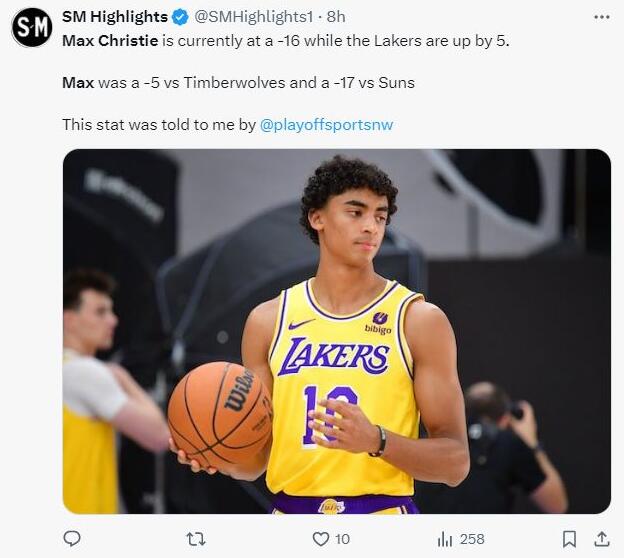Click the reply speech bubble icon

click(x=72, y=539)
